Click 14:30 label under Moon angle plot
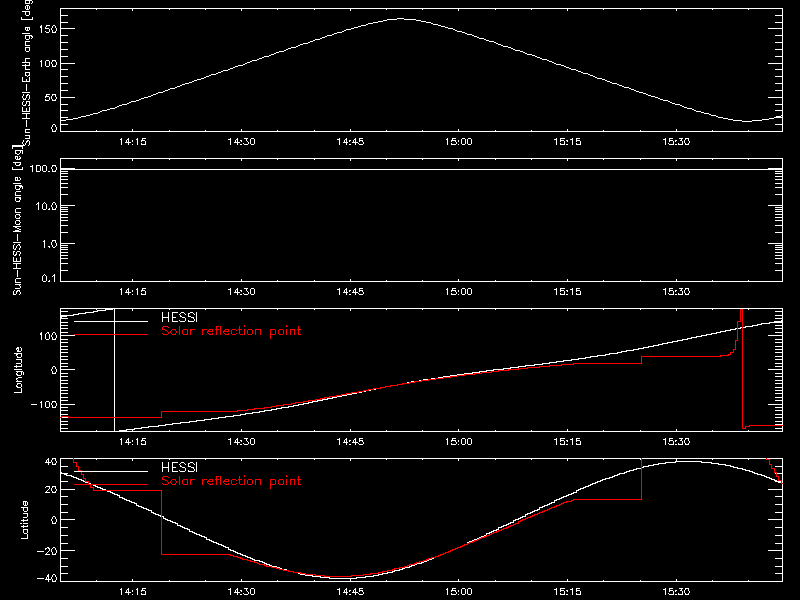 (241, 291)
